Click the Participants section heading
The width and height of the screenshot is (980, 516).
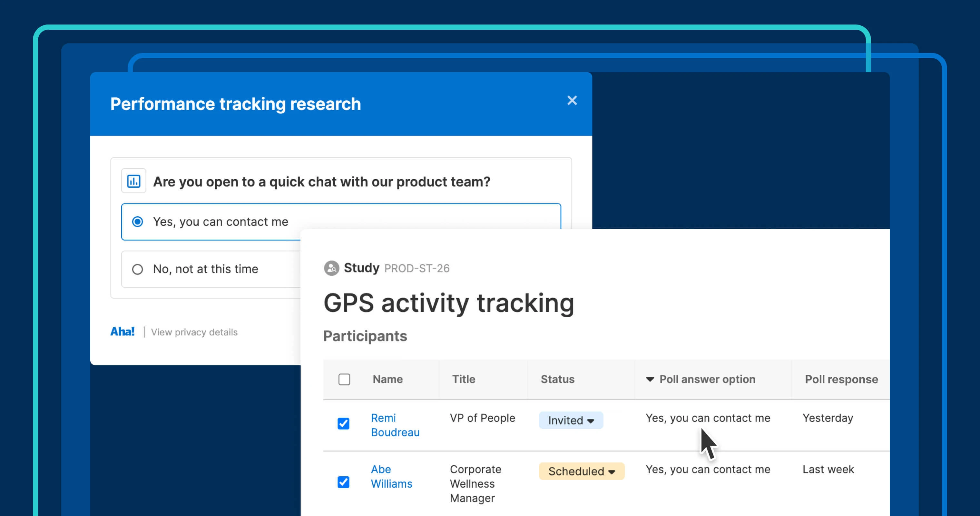click(x=365, y=336)
